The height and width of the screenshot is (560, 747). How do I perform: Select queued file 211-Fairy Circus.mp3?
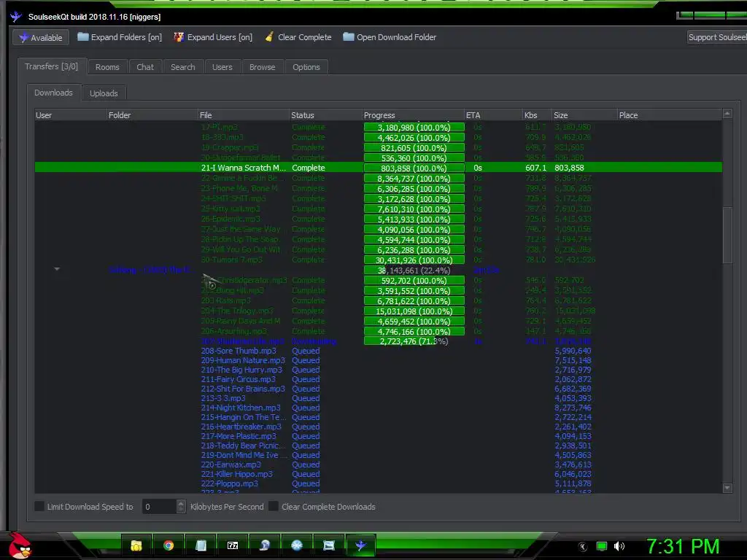239,379
